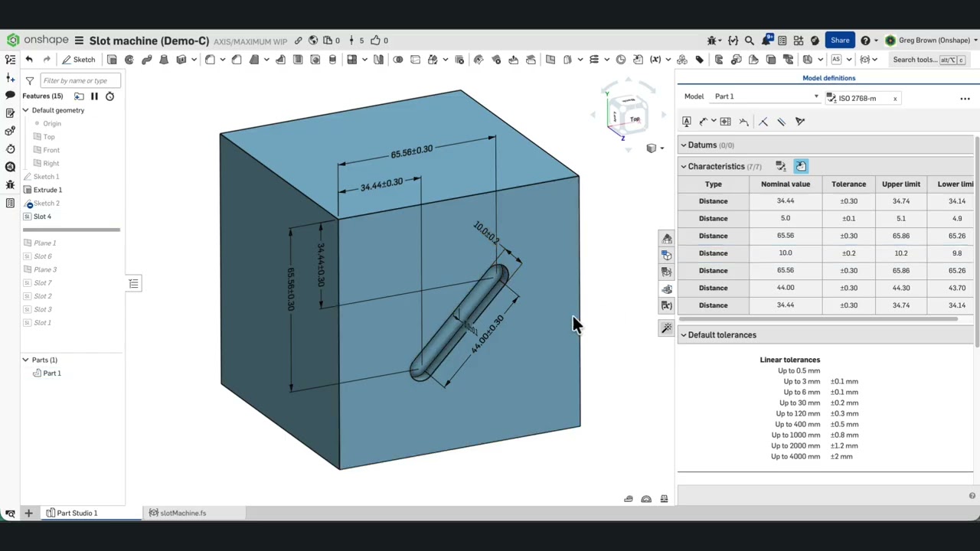
Task: Open the help question mark menu
Action: pos(868,41)
